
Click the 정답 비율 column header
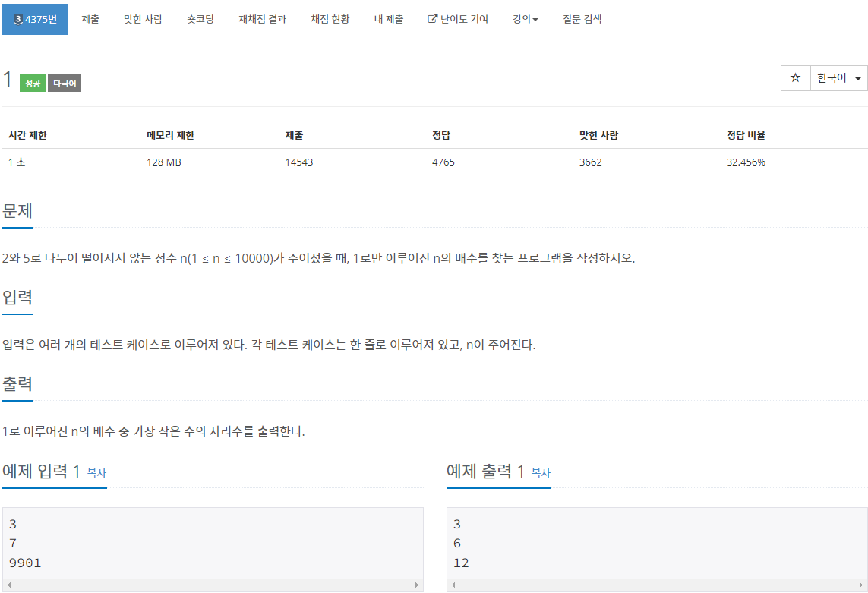(746, 135)
